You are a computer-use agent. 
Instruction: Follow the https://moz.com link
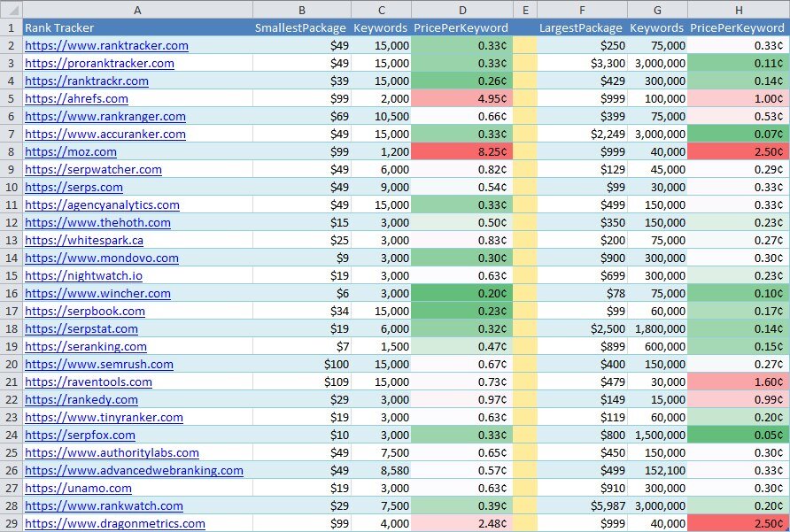[x=71, y=151]
